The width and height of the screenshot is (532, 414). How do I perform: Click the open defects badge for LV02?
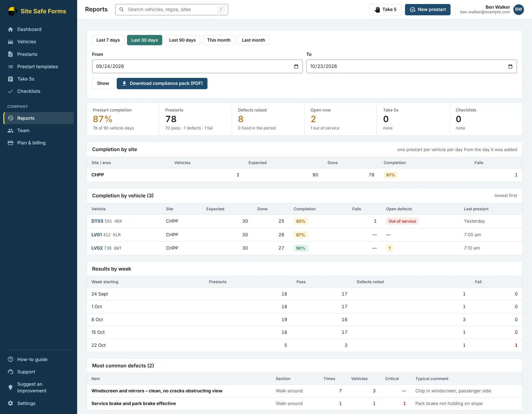tap(390, 248)
